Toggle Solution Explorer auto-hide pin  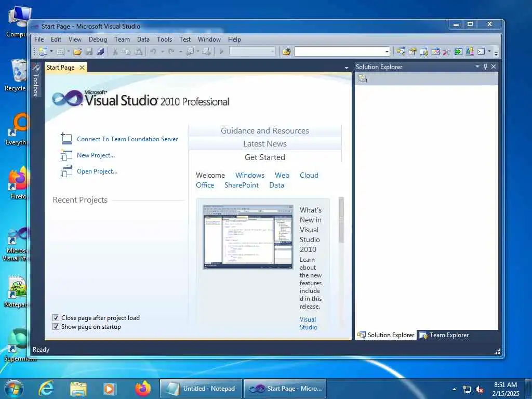click(486, 66)
